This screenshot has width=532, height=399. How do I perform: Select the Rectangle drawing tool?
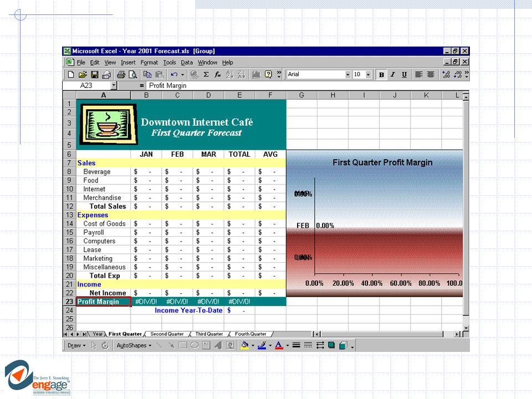pos(183,345)
